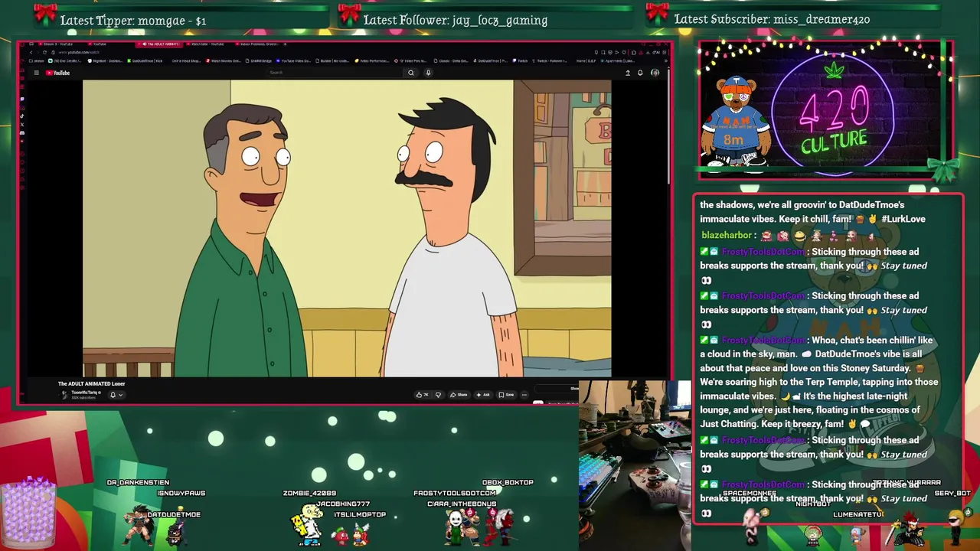Like the video with 7K thumbs up
Viewport: 980px width, 551px height.
pos(422,395)
